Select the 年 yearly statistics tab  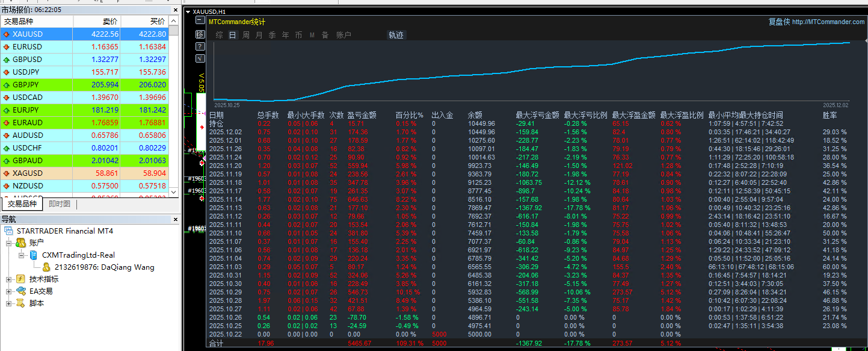tap(286, 35)
